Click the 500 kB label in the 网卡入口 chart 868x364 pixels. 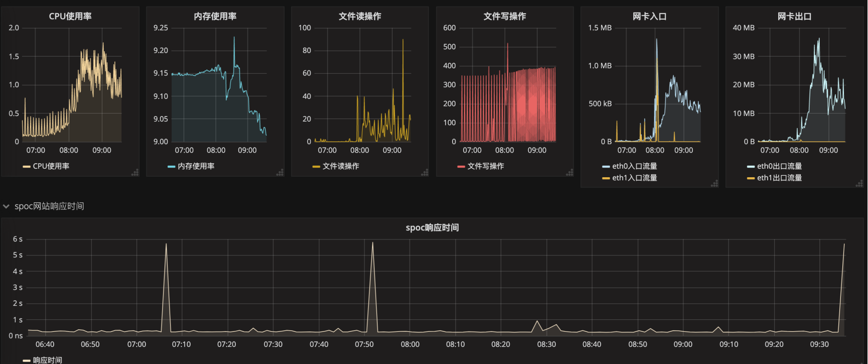(600, 103)
